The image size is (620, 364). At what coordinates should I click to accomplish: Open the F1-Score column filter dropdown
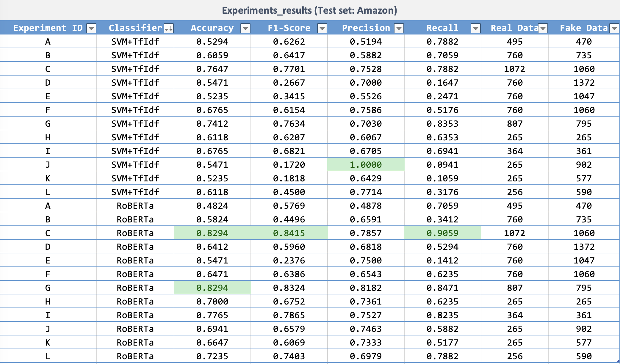322,28
